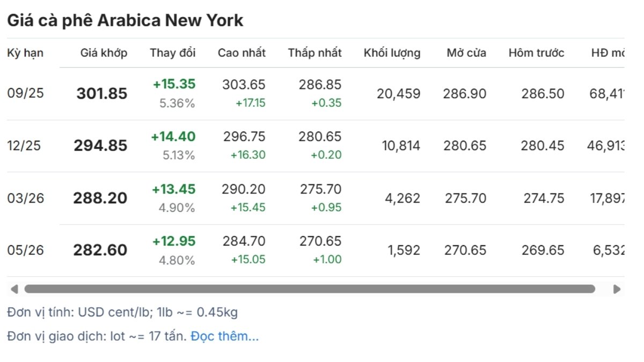644x362 pixels.
Task: Click the right scroll arrow of table
Action: point(617,289)
